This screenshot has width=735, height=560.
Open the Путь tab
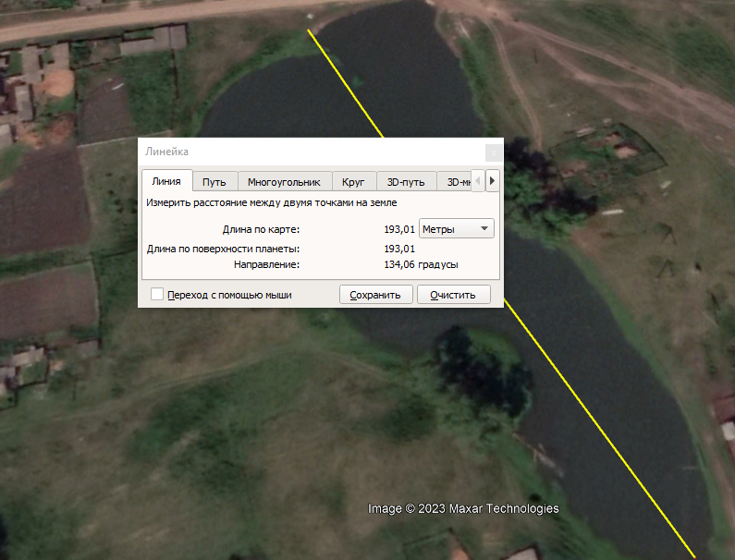[214, 182]
